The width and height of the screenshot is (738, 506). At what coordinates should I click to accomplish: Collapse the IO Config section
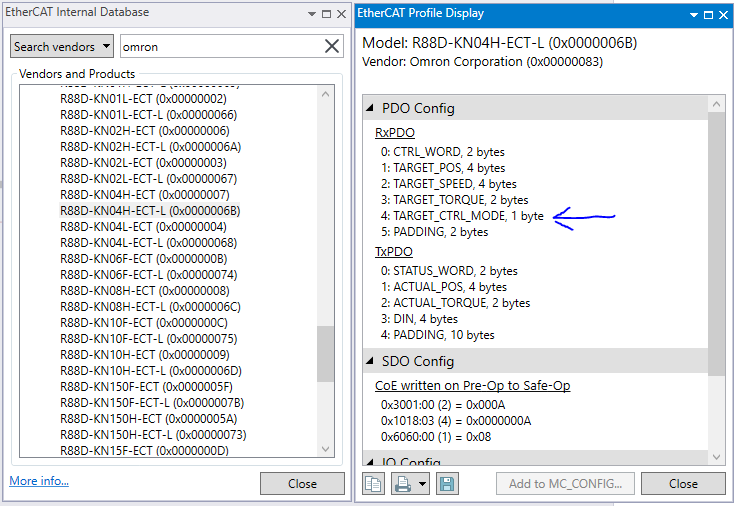[370, 462]
